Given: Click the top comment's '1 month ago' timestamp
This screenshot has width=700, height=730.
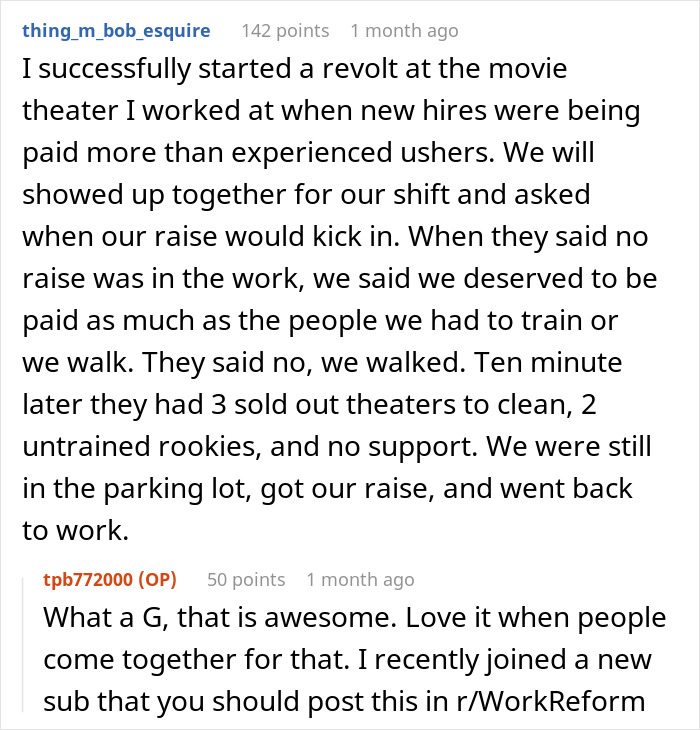Looking at the screenshot, I should point(403,31).
